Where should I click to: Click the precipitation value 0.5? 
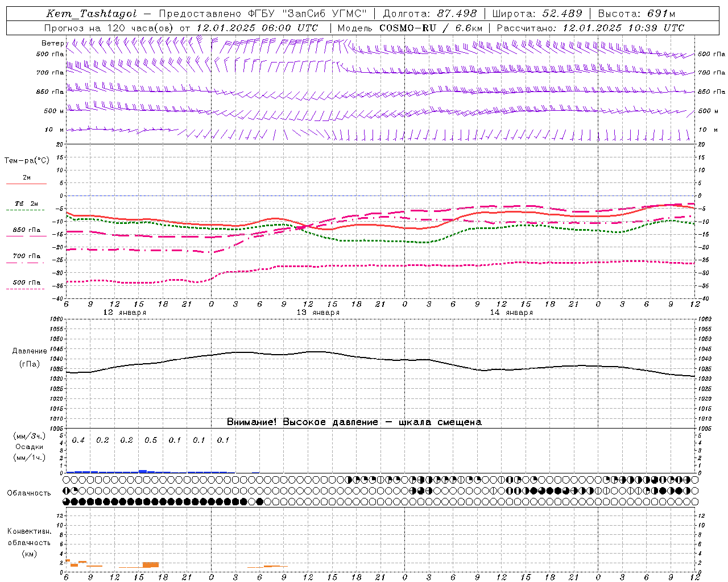[x=151, y=440]
